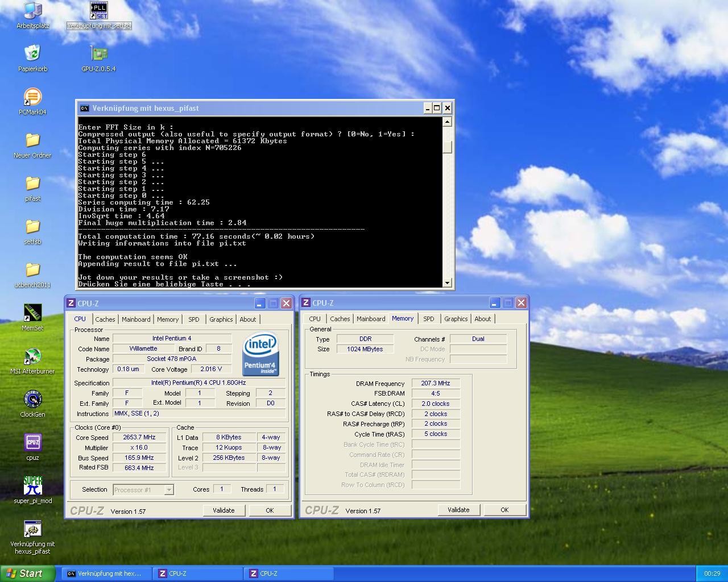Minimize the right CPU-Z window
This screenshot has width=728, height=582.
point(494,303)
